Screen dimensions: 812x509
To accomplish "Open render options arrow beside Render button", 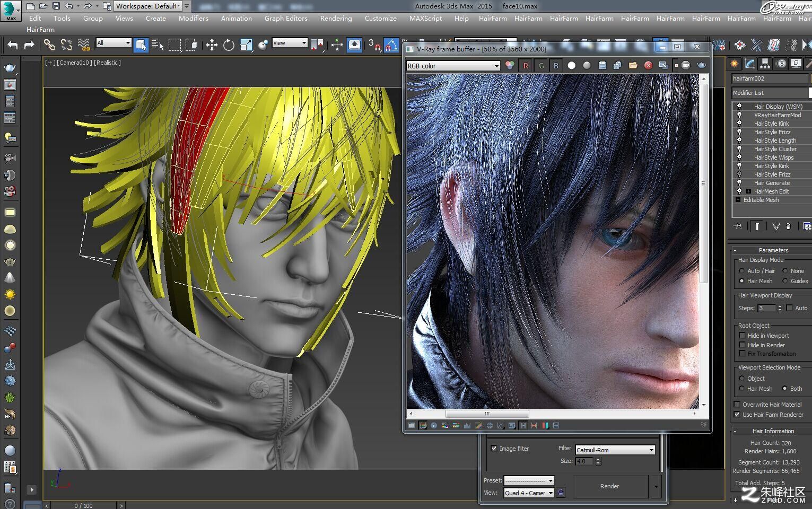I will [656, 486].
